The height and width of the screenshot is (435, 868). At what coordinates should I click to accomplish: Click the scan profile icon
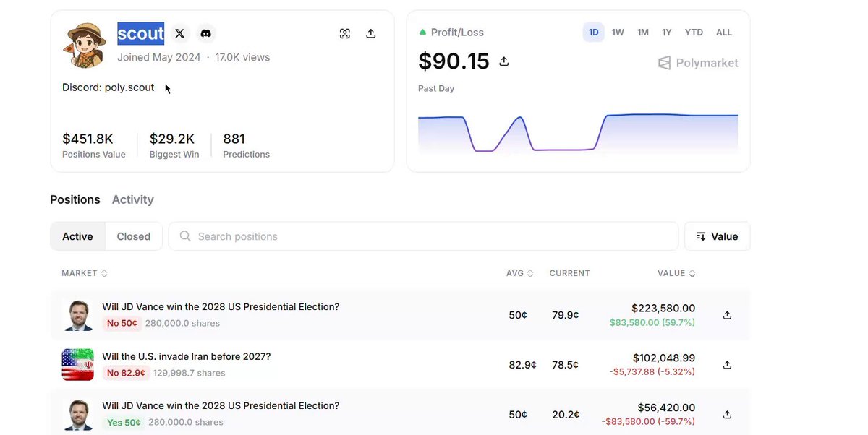345,33
